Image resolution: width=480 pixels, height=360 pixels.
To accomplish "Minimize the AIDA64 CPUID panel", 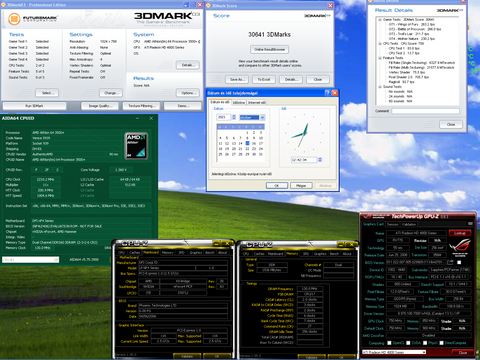I will pos(138,118).
